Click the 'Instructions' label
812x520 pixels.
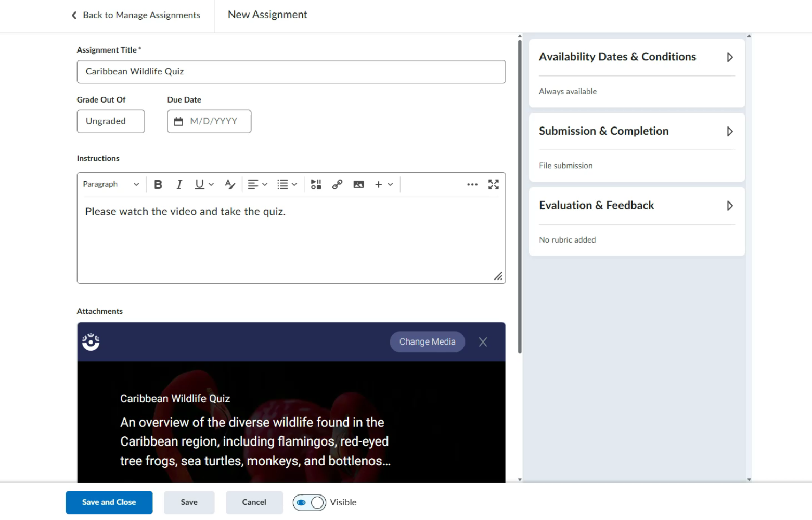(x=98, y=158)
